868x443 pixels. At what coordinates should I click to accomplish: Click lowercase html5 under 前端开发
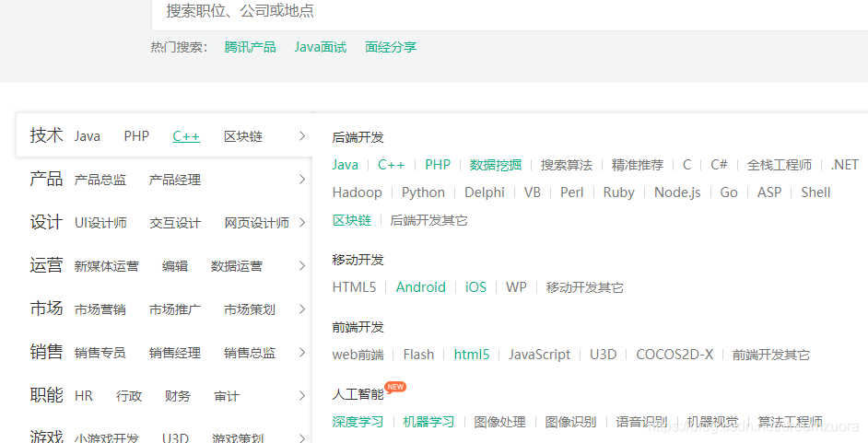472,355
